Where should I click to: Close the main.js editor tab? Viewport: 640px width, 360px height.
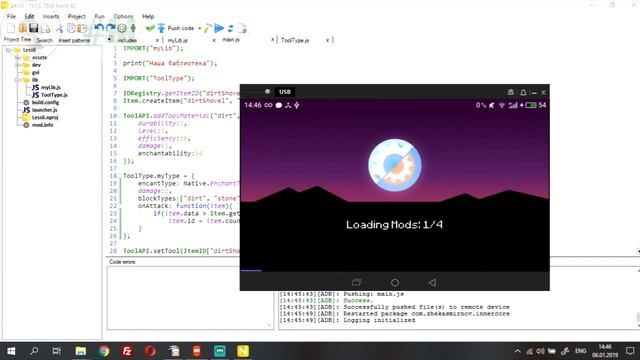click(x=273, y=40)
